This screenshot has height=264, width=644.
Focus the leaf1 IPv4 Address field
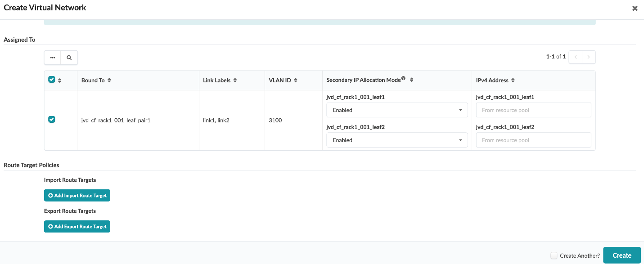point(533,110)
